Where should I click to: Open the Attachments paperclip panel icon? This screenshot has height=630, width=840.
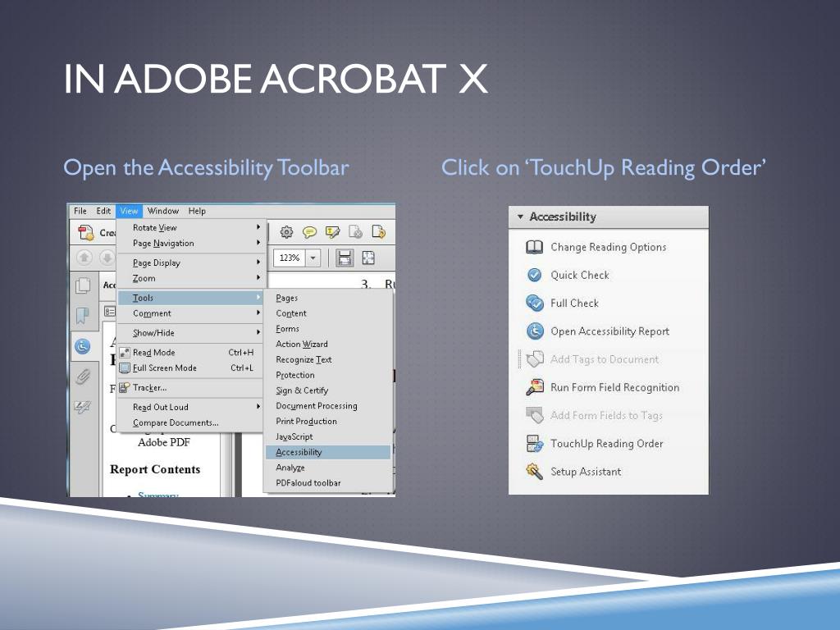(83, 377)
